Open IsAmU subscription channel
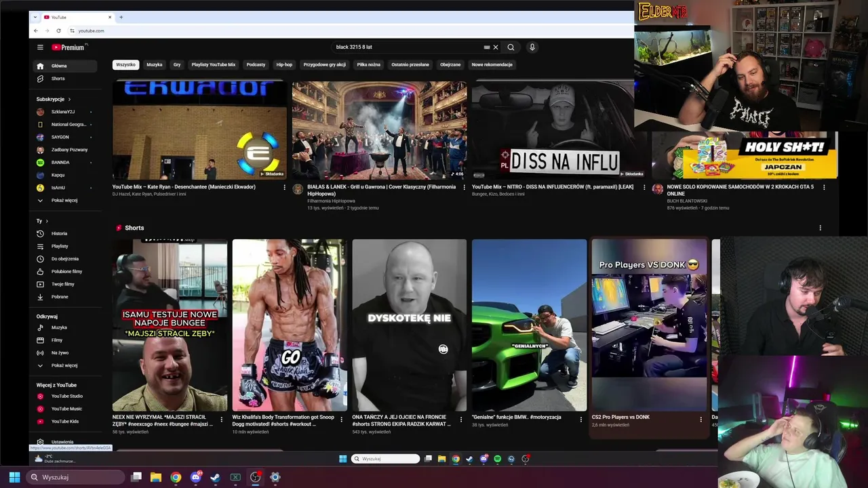 (x=64, y=188)
